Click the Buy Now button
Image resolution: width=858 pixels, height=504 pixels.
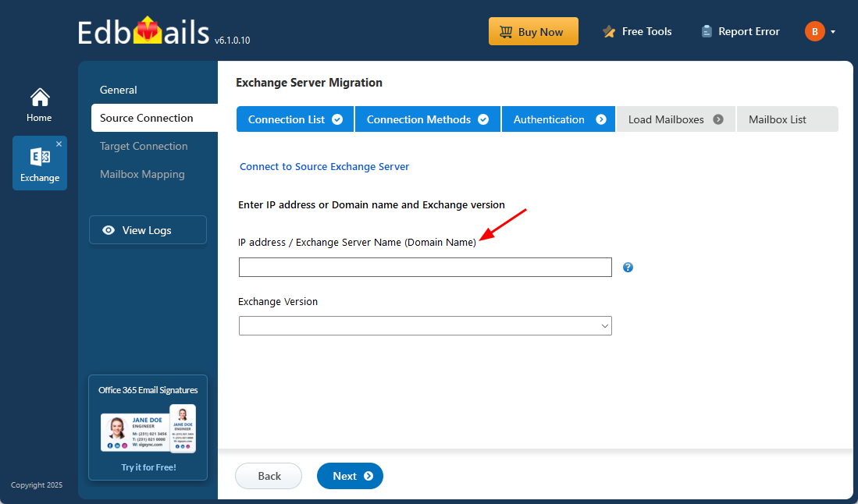533,31
